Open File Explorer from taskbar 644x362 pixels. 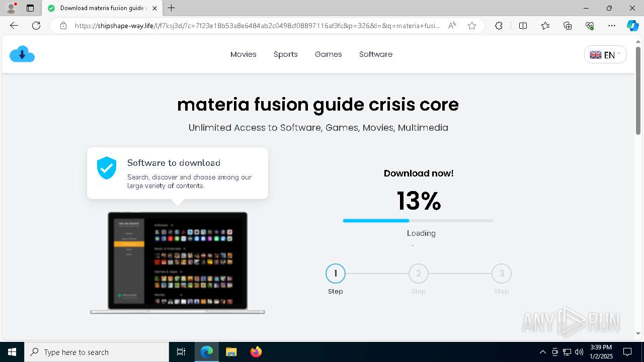(x=231, y=352)
